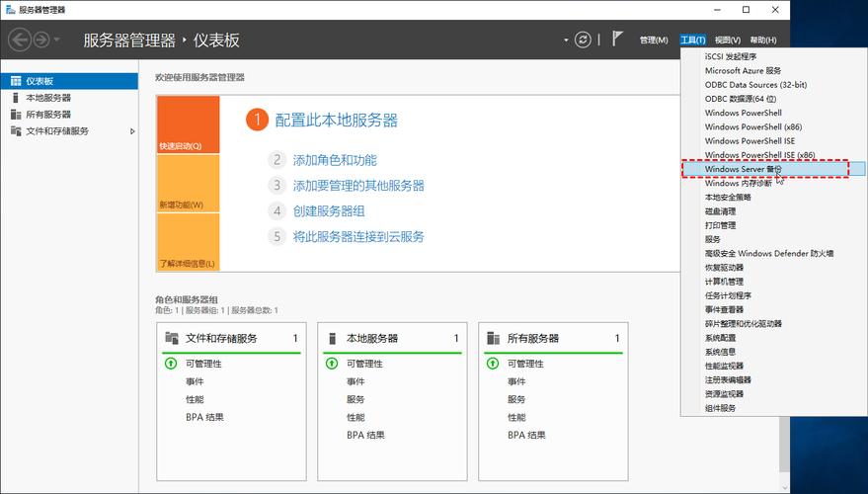Click the Server Manager title bar icon

[10, 10]
